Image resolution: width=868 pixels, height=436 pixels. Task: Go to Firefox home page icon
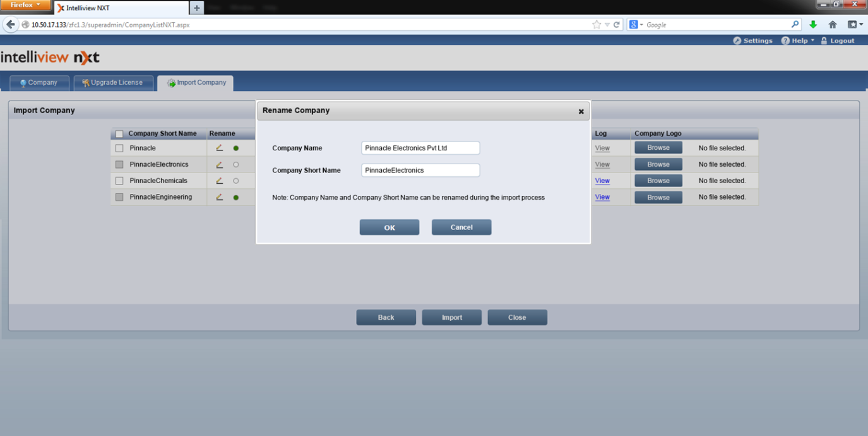point(833,25)
